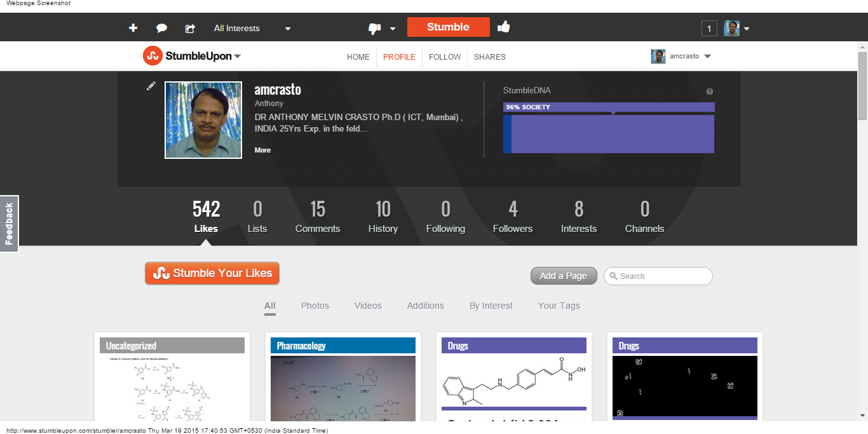The width and height of the screenshot is (868, 434).
Task: Click the page vertical scrollbar thumb
Action: click(862, 86)
